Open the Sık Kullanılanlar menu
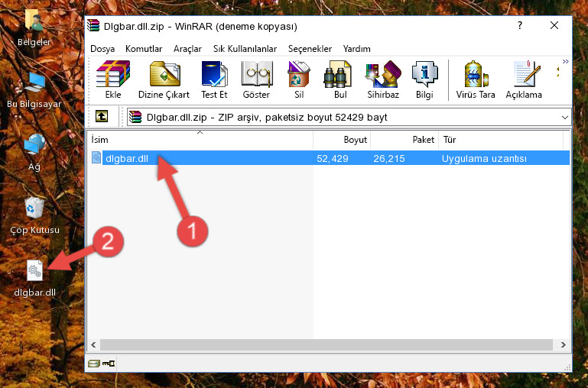 [x=245, y=49]
